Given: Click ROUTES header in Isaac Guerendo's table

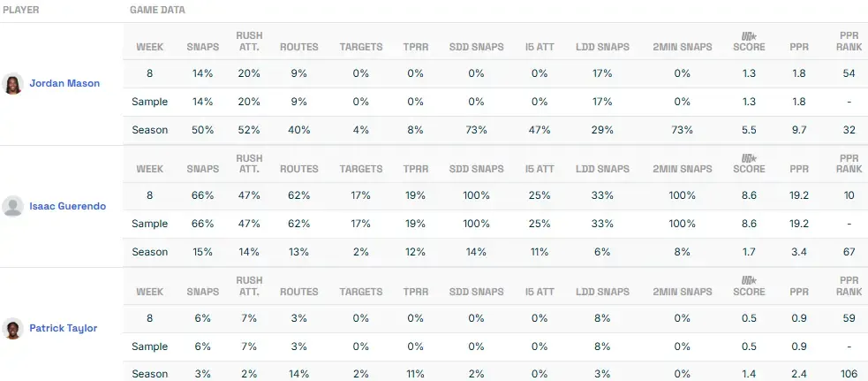Looking at the screenshot, I should (x=298, y=169).
